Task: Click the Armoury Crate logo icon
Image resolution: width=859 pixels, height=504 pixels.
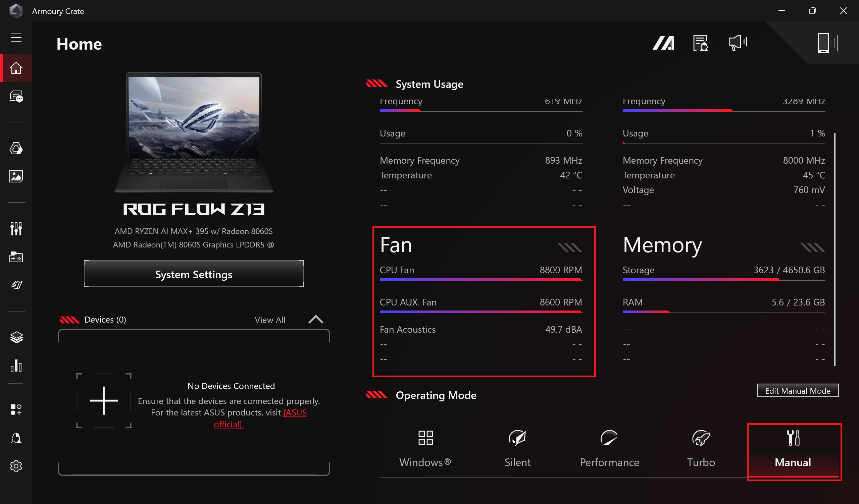Action: (16, 11)
